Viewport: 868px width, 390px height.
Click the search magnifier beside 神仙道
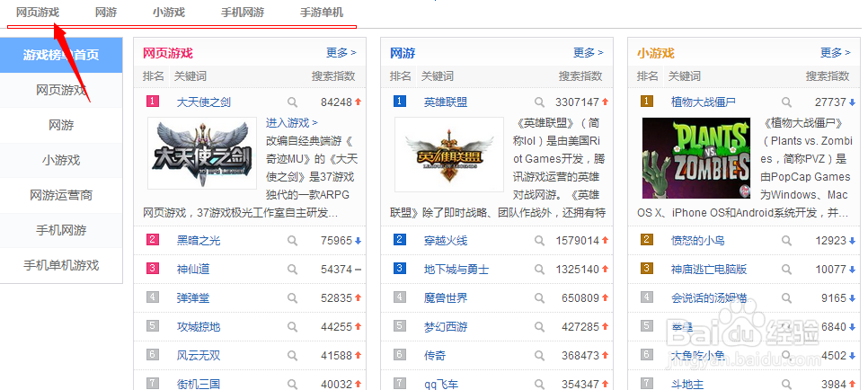pyautogui.click(x=292, y=270)
